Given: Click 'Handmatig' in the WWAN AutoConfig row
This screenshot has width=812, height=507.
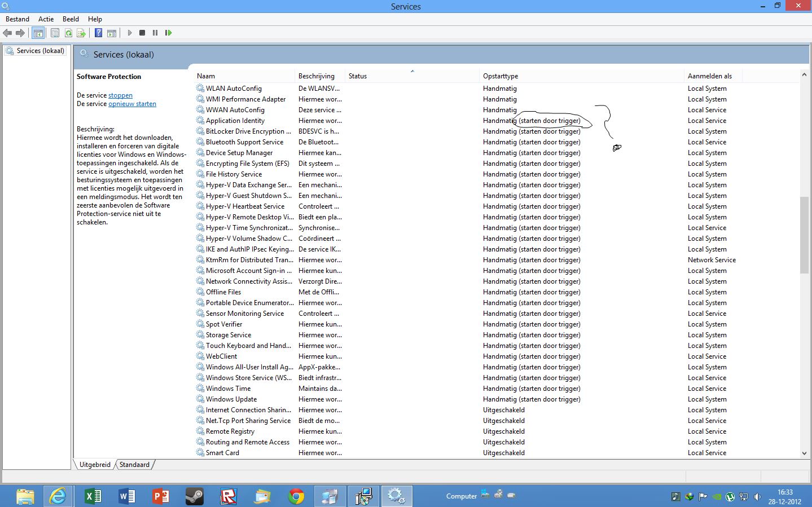Looking at the screenshot, I should point(500,110).
